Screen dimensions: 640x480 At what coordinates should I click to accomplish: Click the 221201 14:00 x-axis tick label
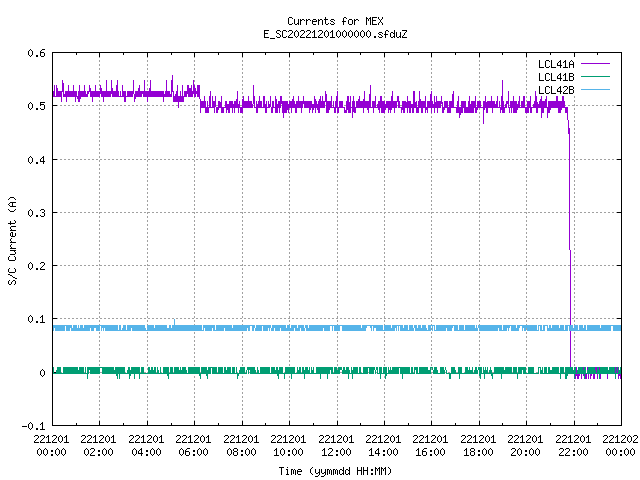pyautogui.click(x=383, y=446)
